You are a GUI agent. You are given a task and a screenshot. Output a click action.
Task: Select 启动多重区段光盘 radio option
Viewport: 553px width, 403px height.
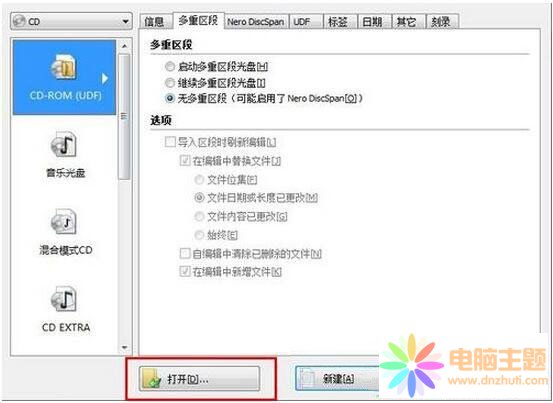(x=170, y=66)
